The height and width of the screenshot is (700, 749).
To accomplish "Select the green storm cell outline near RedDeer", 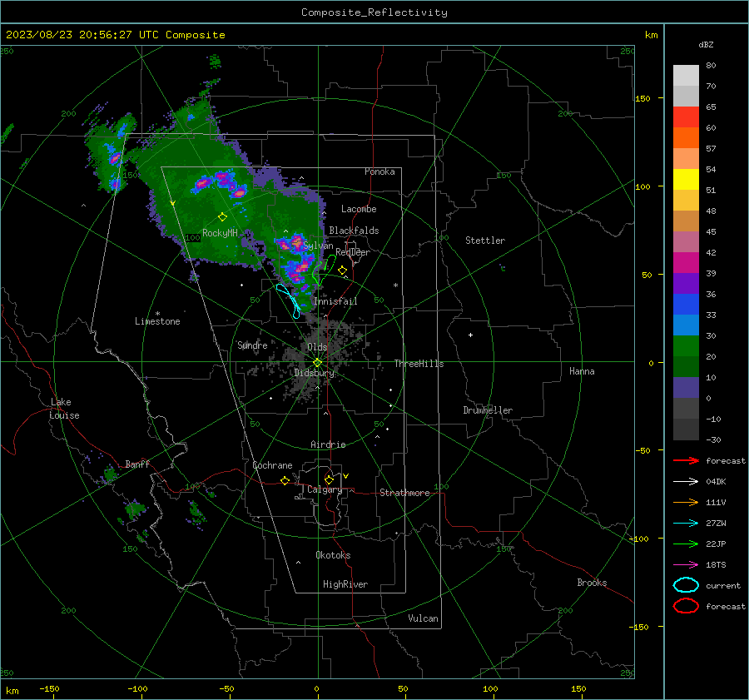I will [324, 271].
